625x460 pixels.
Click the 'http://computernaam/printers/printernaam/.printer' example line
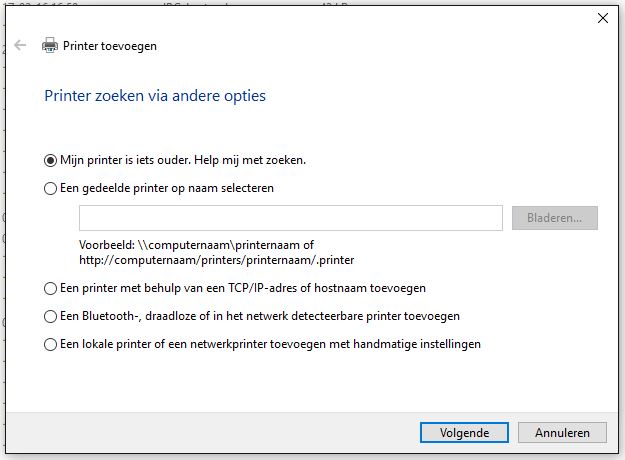point(216,260)
